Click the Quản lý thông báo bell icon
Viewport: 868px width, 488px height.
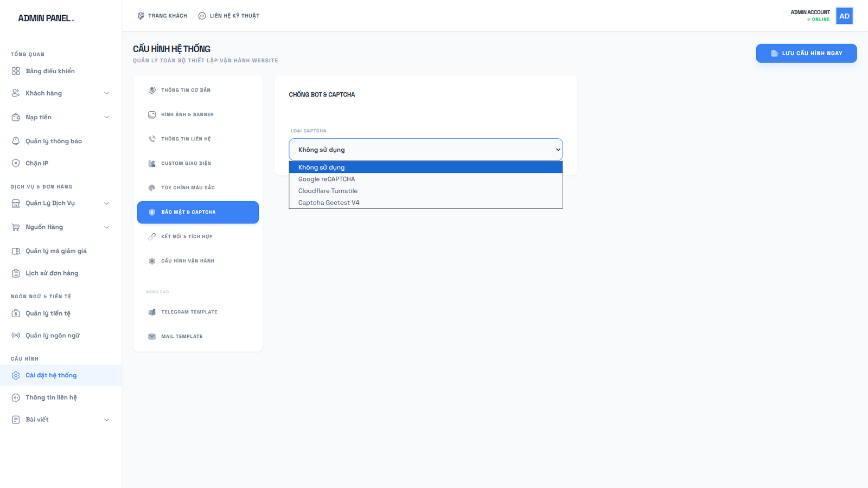tap(16, 141)
